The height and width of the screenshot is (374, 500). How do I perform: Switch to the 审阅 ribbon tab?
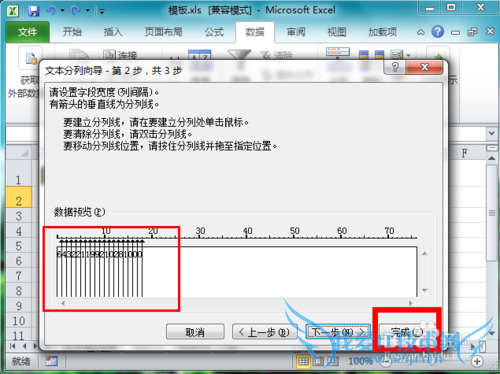point(296,32)
